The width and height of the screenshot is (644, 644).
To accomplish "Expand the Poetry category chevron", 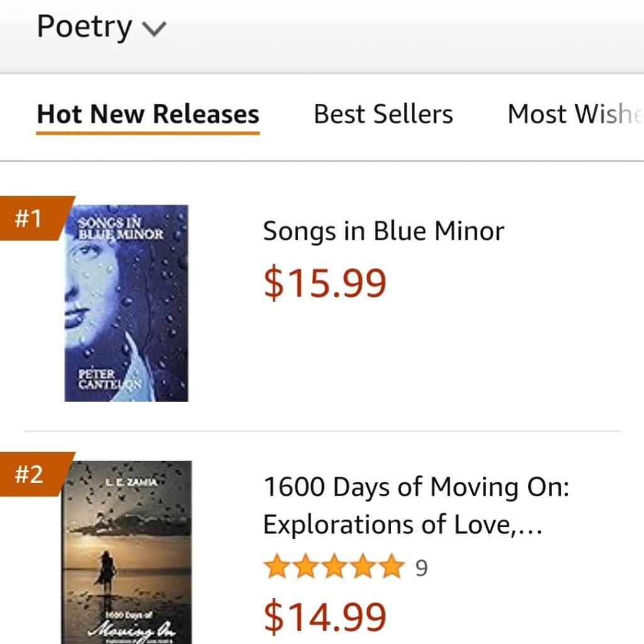I will pyautogui.click(x=154, y=29).
